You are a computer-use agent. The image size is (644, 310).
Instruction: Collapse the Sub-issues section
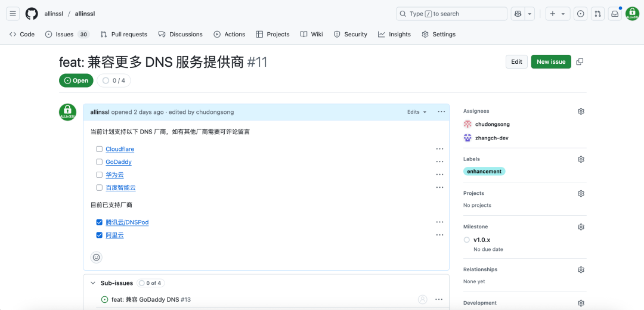[x=93, y=283]
